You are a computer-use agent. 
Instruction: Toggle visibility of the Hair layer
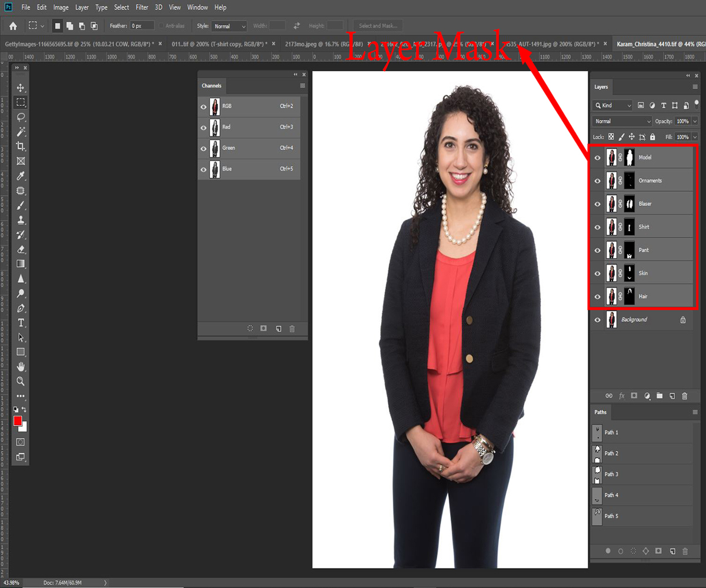(598, 296)
